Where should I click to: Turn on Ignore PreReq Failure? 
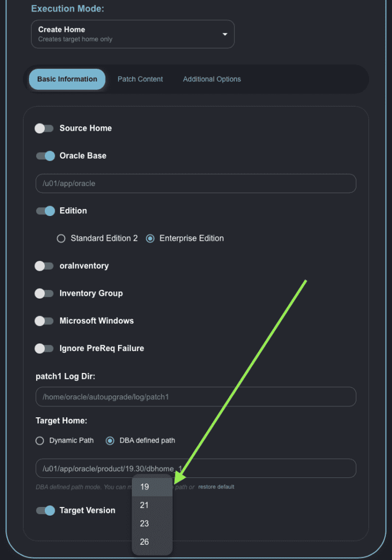(45, 348)
